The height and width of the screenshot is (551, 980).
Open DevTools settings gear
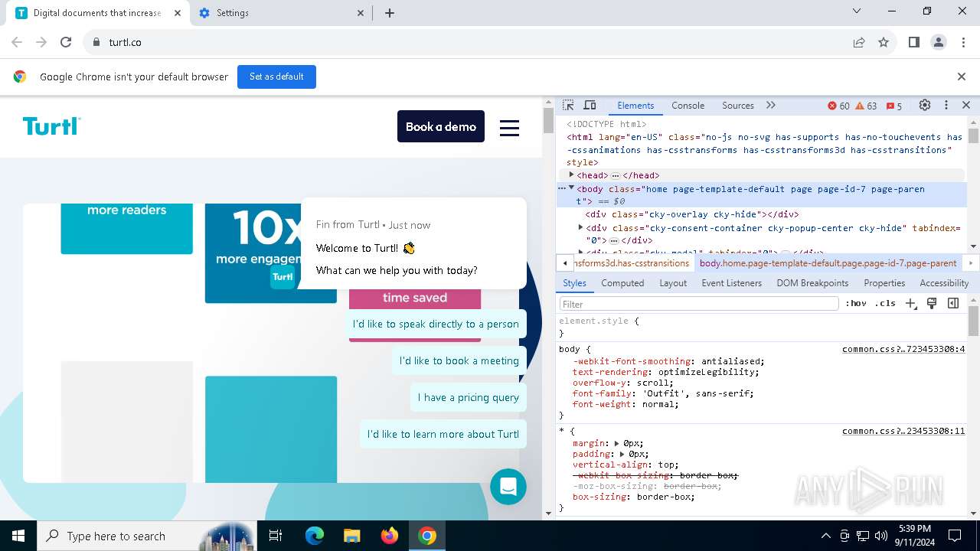(x=925, y=106)
